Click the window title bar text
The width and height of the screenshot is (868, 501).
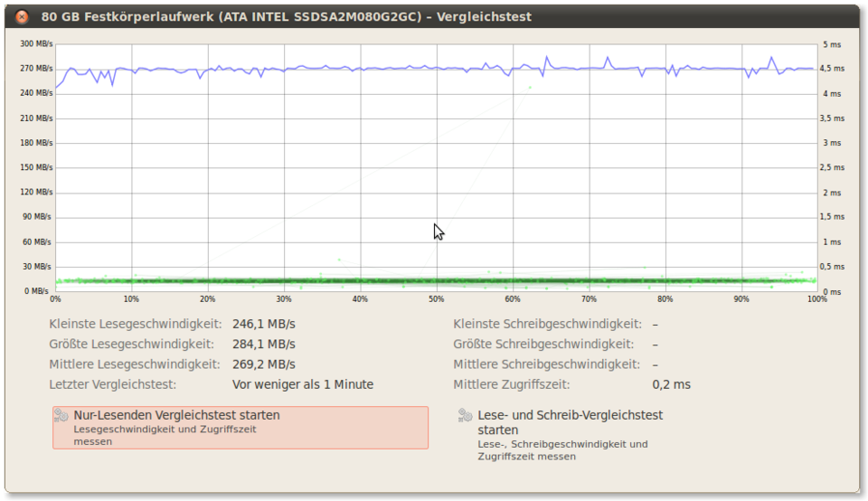tap(286, 16)
